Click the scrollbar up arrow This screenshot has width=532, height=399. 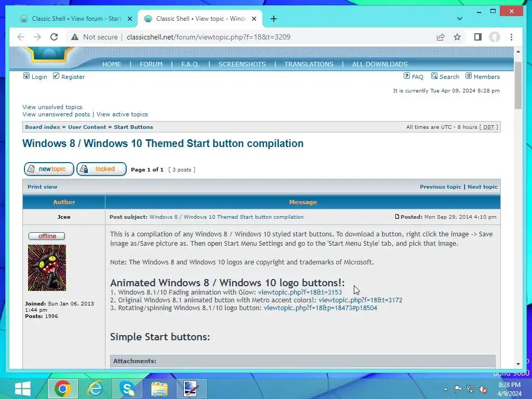click(518, 51)
